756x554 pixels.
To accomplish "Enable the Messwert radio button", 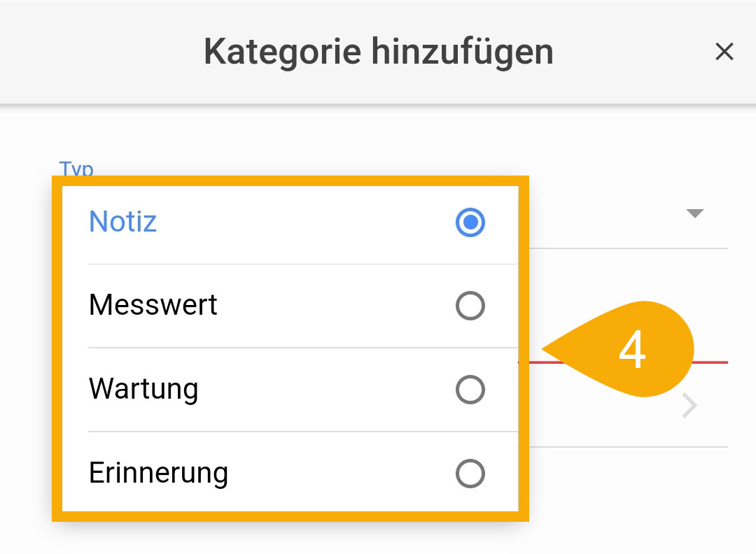I will click(470, 306).
